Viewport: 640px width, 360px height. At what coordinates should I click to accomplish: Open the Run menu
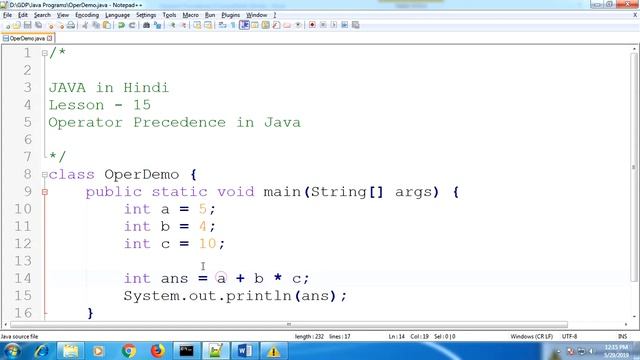[x=210, y=15]
